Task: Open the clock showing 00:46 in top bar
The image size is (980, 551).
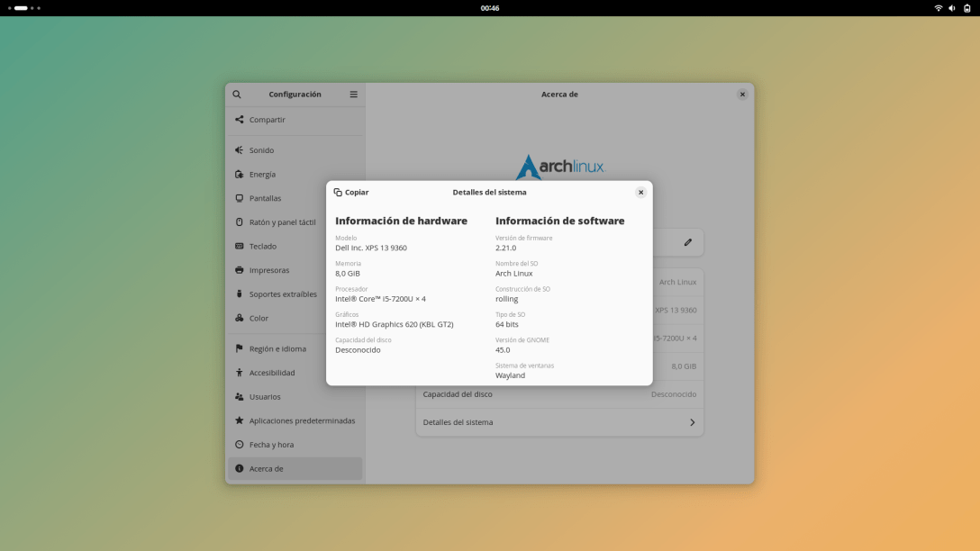Action: pyautogui.click(x=490, y=8)
